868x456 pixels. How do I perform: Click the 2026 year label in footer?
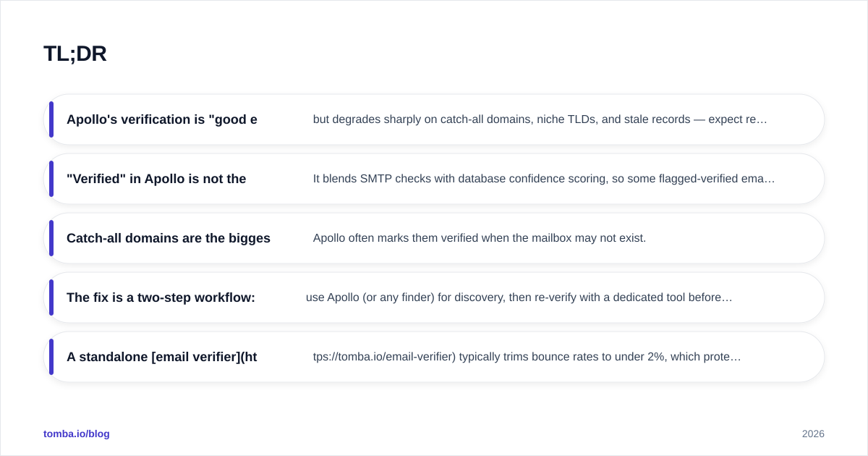tap(813, 434)
